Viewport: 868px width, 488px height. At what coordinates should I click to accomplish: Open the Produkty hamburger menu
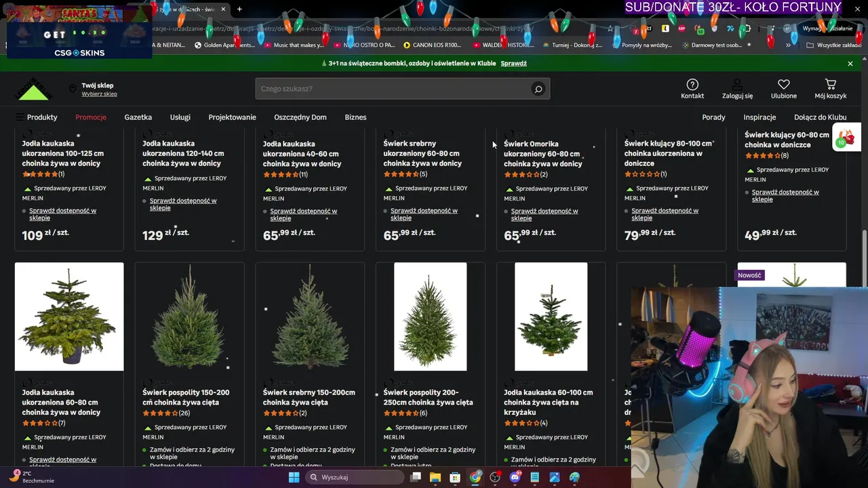click(37, 117)
